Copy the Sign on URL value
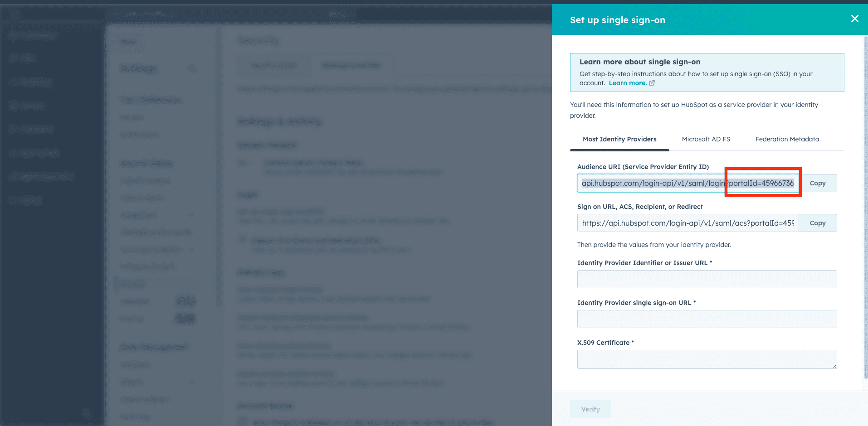 click(818, 223)
